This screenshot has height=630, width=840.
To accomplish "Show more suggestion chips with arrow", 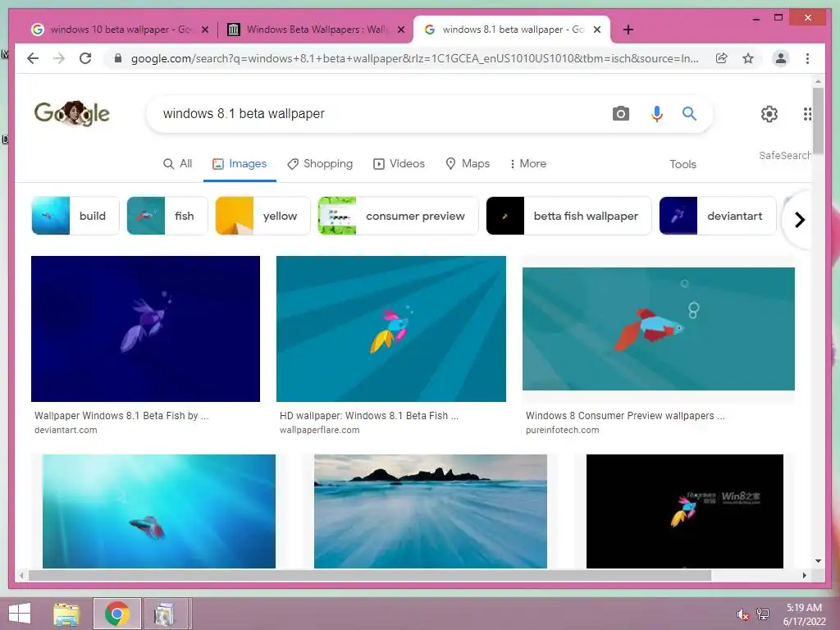I will [799, 220].
